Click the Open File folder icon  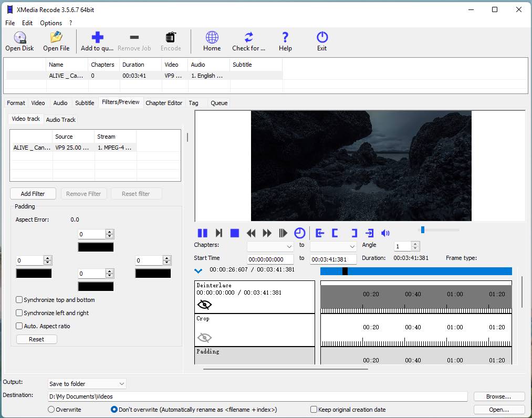click(56, 37)
